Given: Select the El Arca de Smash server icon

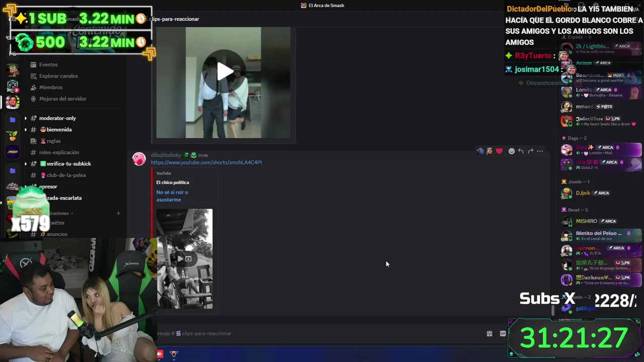Looking at the screenshot, I should click(13, 102).
